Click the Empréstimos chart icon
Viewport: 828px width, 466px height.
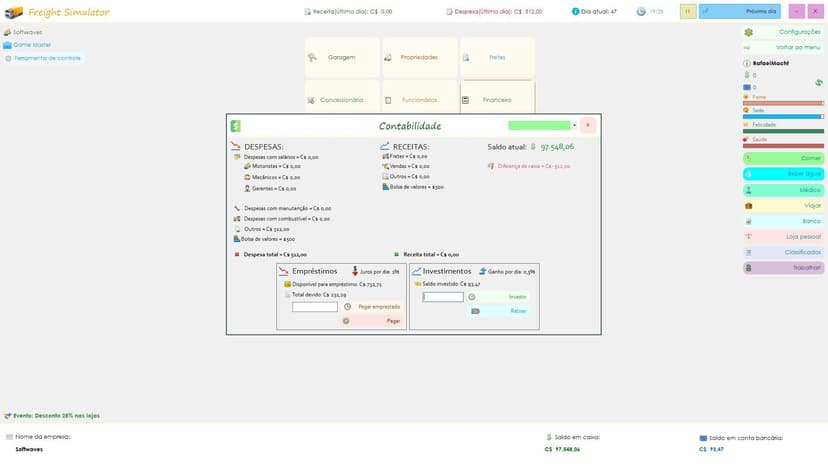click(284, 271)
